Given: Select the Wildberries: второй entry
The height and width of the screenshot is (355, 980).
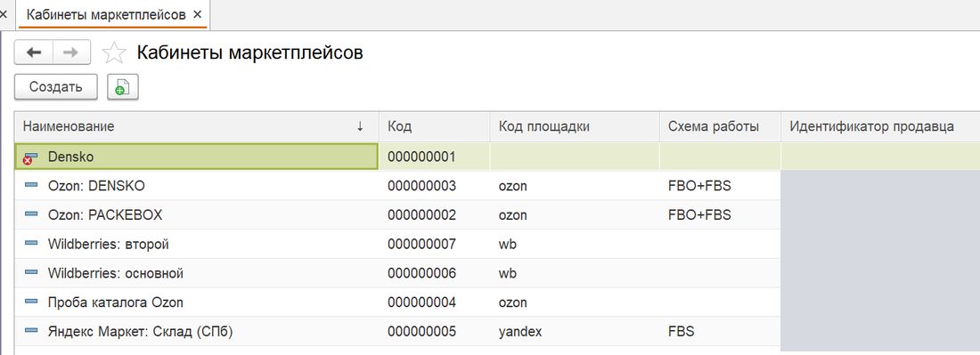Looking at the screenshot, I should tap(108, 244).
